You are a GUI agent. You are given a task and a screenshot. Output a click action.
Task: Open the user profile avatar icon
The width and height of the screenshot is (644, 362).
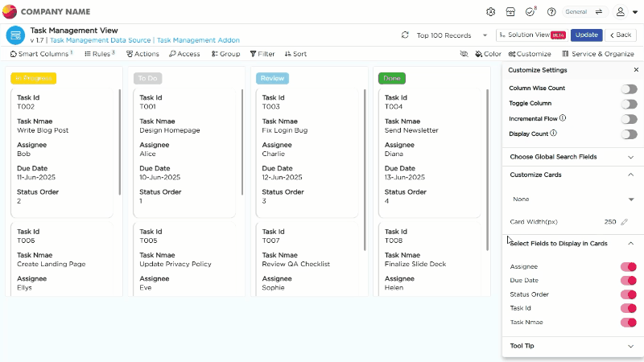[x=621, y=12]
